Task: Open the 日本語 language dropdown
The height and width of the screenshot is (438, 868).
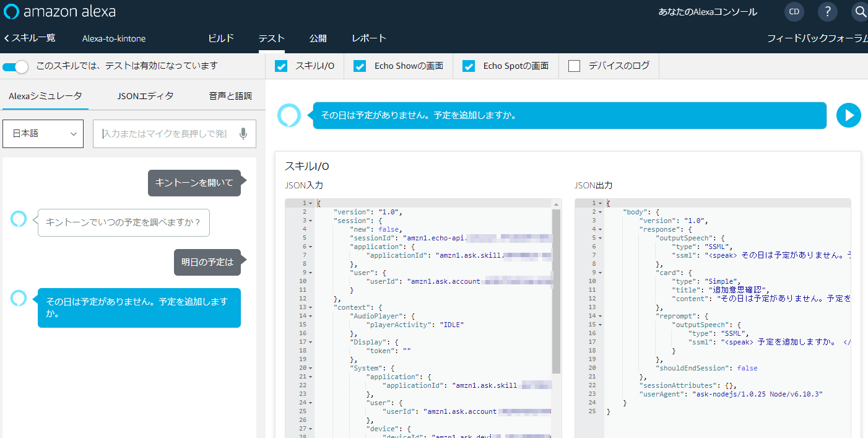Action: point(43,134)
